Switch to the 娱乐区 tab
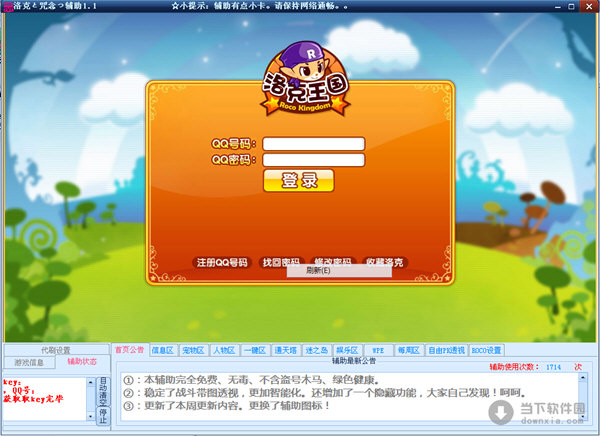 pyautogui.click(x=347, y=350)
